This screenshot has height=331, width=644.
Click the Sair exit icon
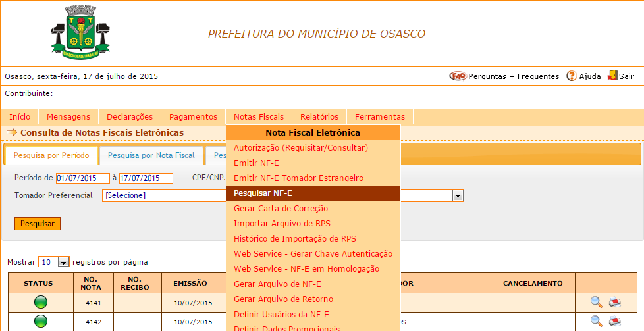click(x=612, y=76)
